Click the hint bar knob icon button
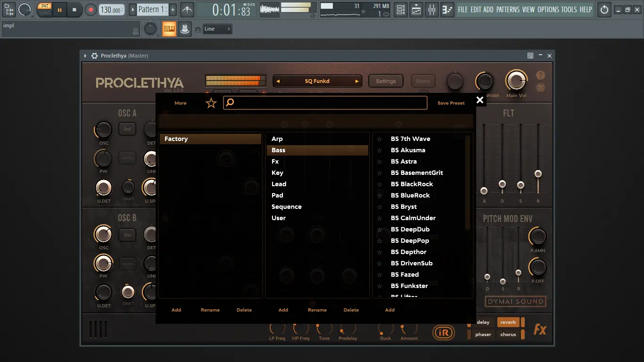 (185, 29)
